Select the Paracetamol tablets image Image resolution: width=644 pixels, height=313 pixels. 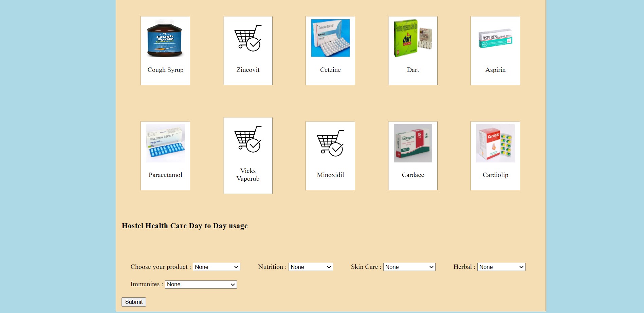click(x=165, y=143)
